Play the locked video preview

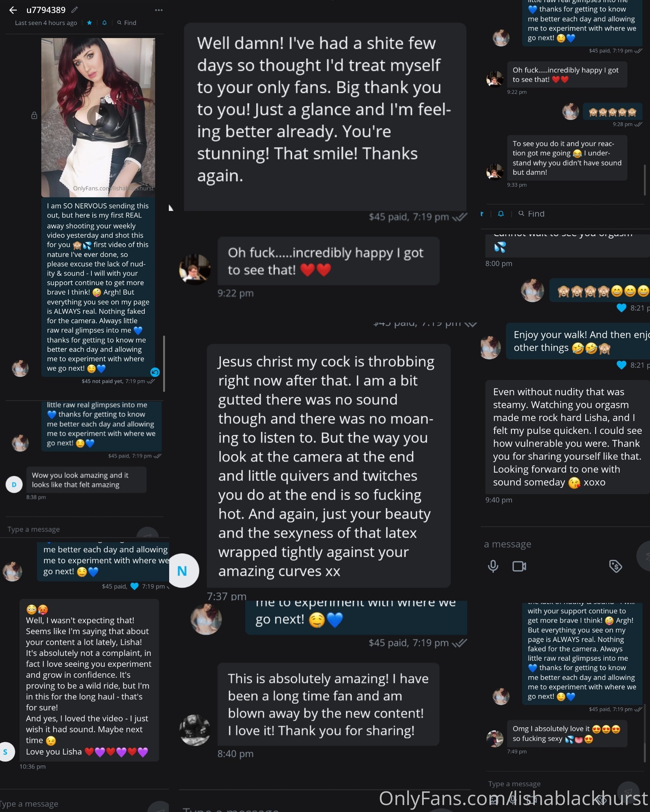pos(98,116)
